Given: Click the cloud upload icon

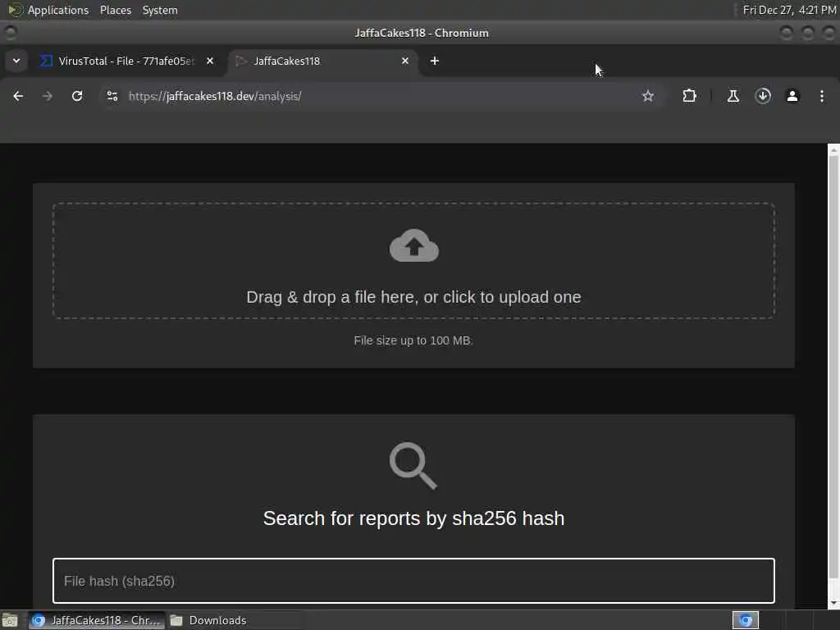Looking at the screenshot, I should pos(414,245).
